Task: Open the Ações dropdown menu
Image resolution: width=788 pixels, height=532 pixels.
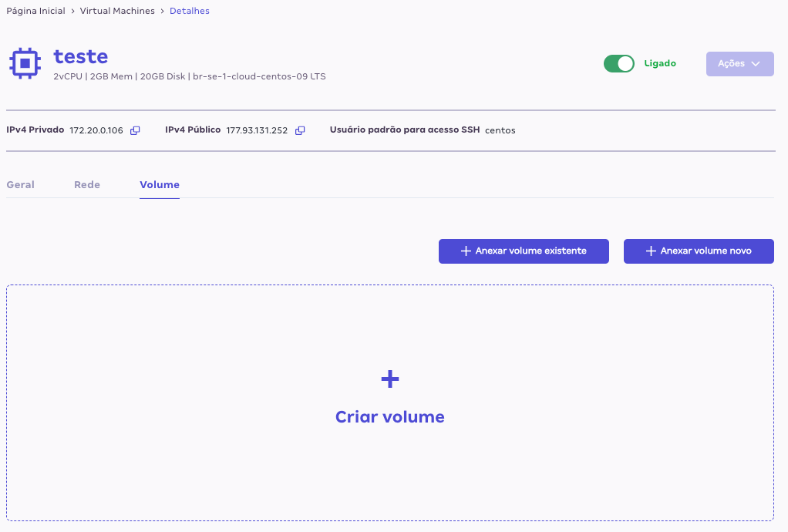Action: point(739,63)
